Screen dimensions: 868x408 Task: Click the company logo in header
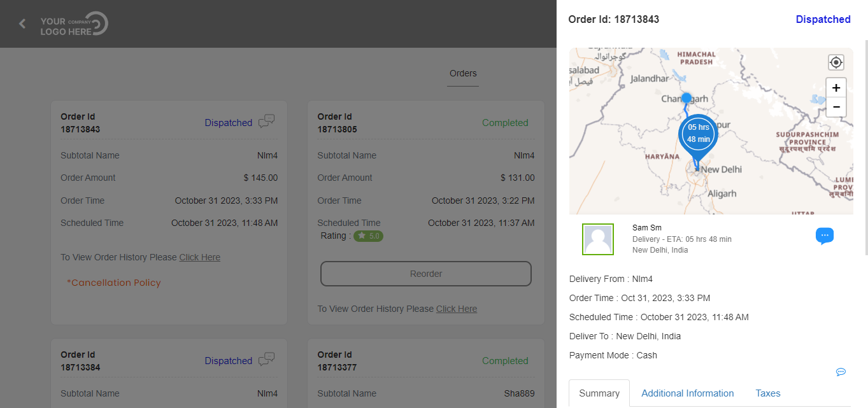(75, 24)
